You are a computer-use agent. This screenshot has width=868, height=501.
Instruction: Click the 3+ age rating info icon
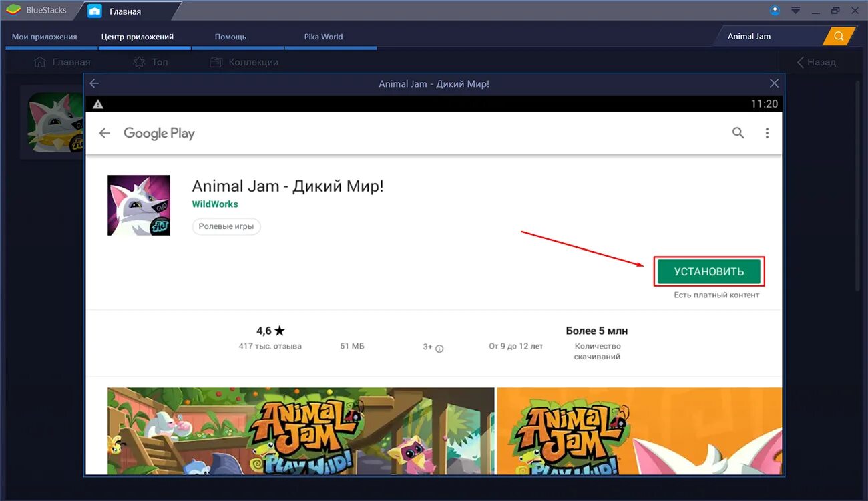point(439,348)
